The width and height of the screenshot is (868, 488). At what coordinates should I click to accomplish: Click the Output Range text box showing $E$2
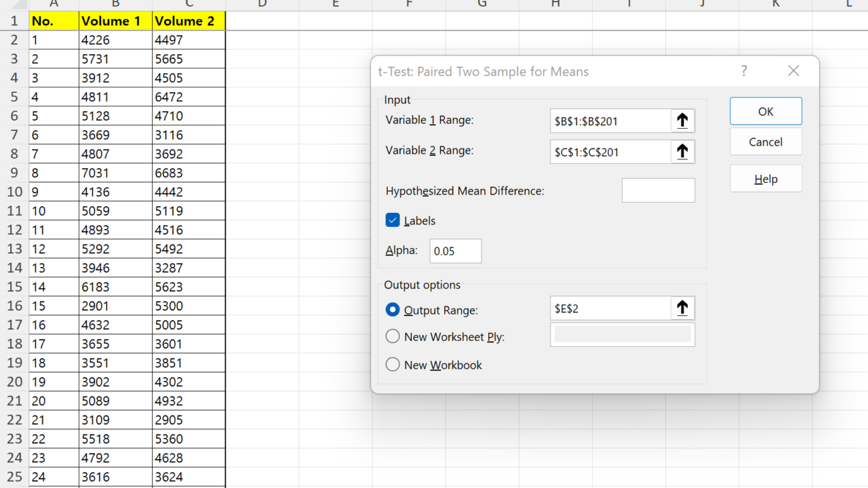click(610, 308)
